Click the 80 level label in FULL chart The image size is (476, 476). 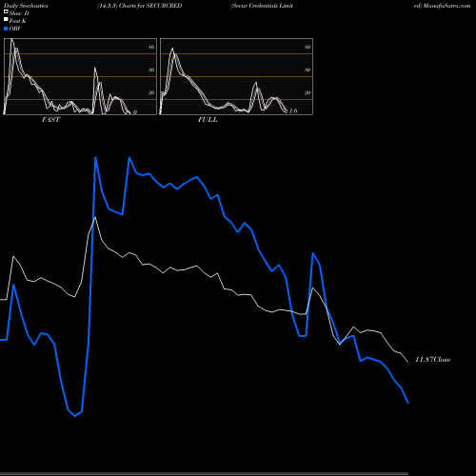307,47
